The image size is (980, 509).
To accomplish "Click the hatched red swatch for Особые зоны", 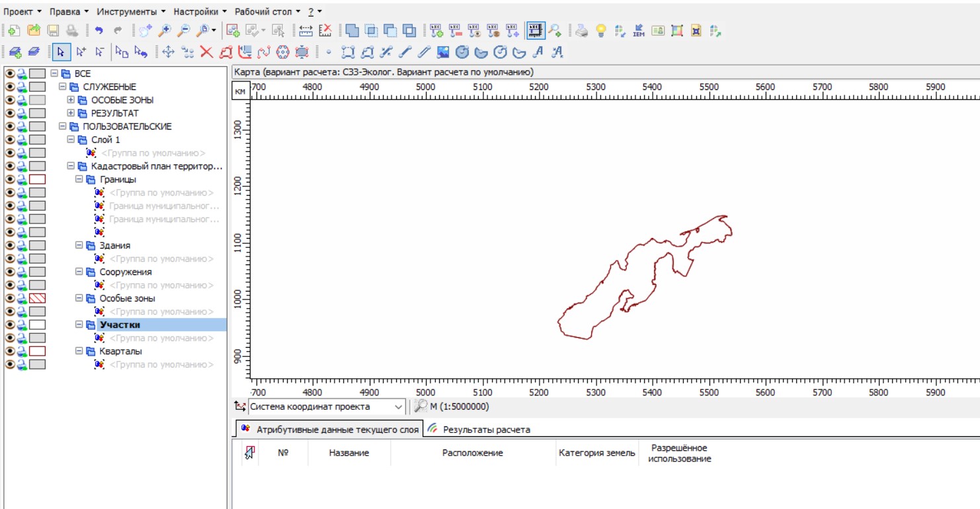I will (38, 298).
